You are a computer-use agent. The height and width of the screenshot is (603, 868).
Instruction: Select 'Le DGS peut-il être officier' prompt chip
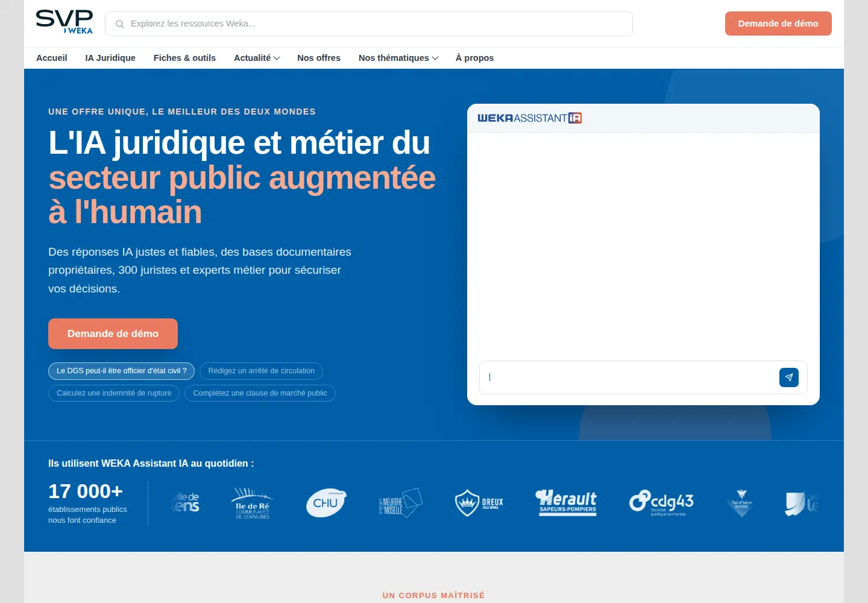pyautogui.click(x=121, y=371)
